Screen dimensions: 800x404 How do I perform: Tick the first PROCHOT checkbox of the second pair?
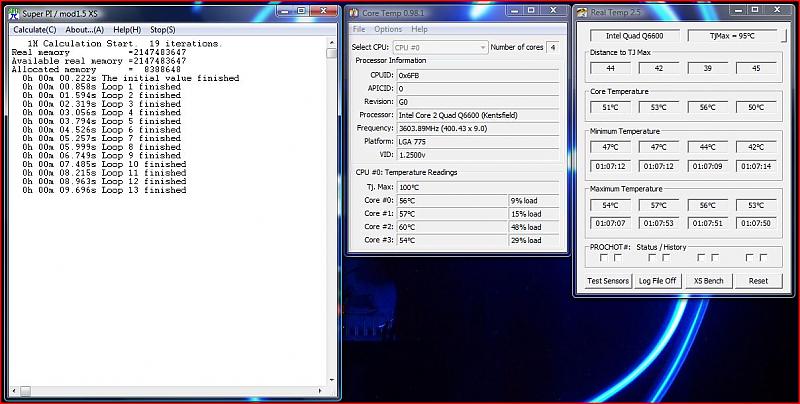pos(653,258)
